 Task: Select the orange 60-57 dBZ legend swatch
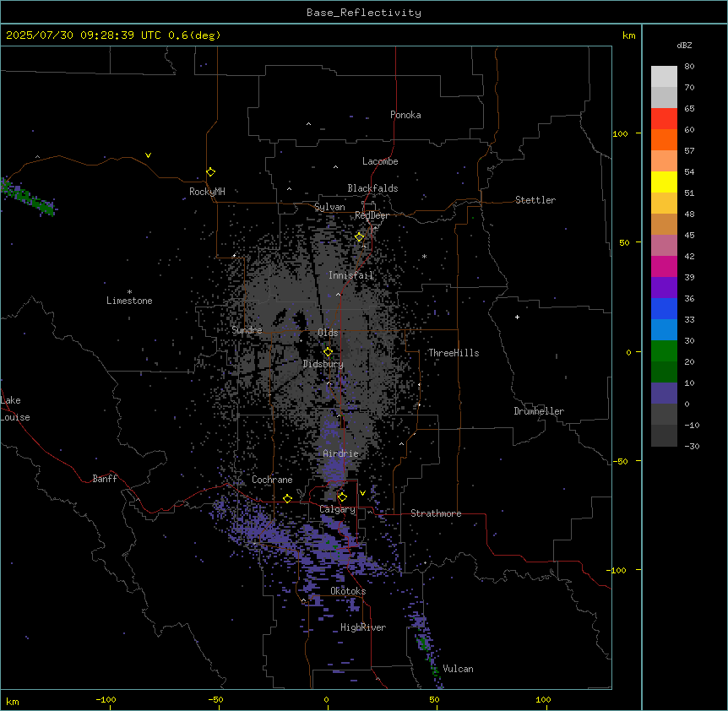coord(664,140)
